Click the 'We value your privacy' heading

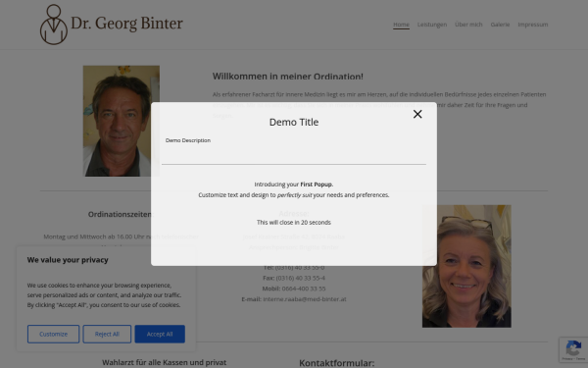[68, 260]
